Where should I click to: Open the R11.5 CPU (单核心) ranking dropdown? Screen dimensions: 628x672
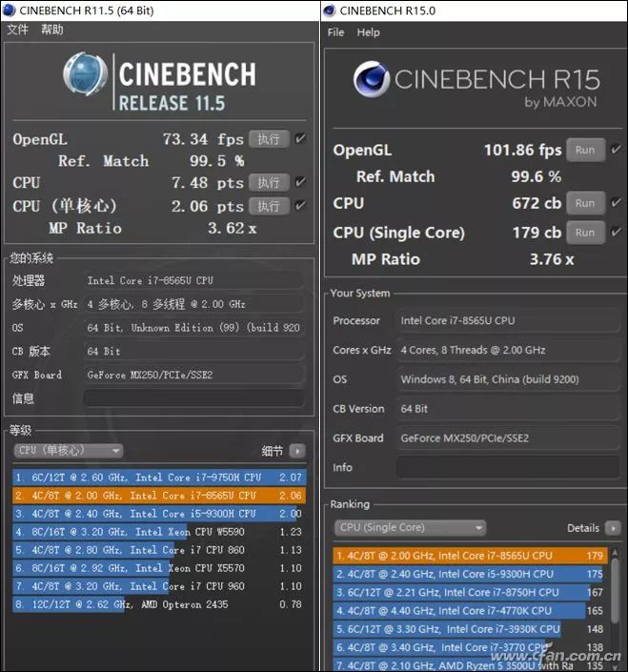point(69,451)
